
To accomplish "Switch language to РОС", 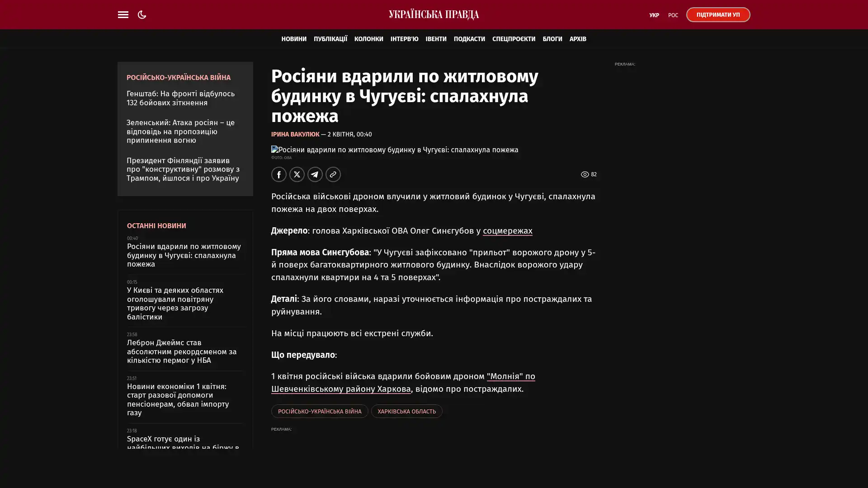I will click(673, 15).
